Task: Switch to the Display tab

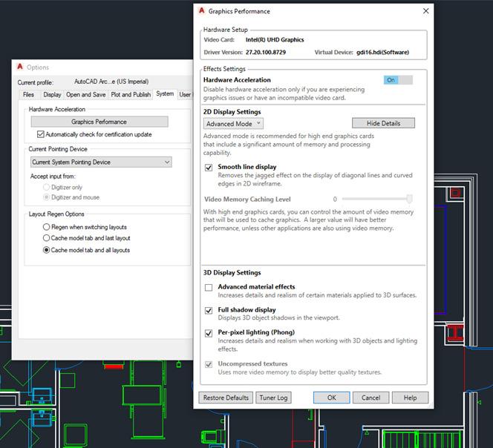Action: click(x=52, y=94)
